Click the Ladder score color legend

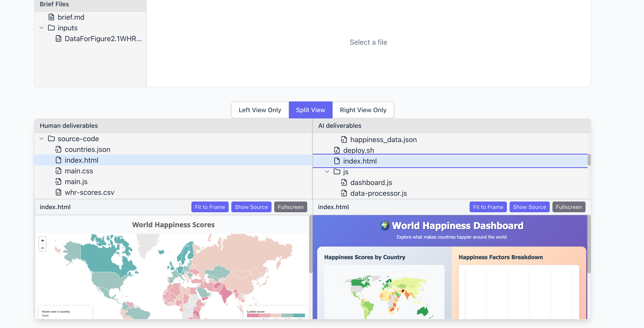click(276, 315)
